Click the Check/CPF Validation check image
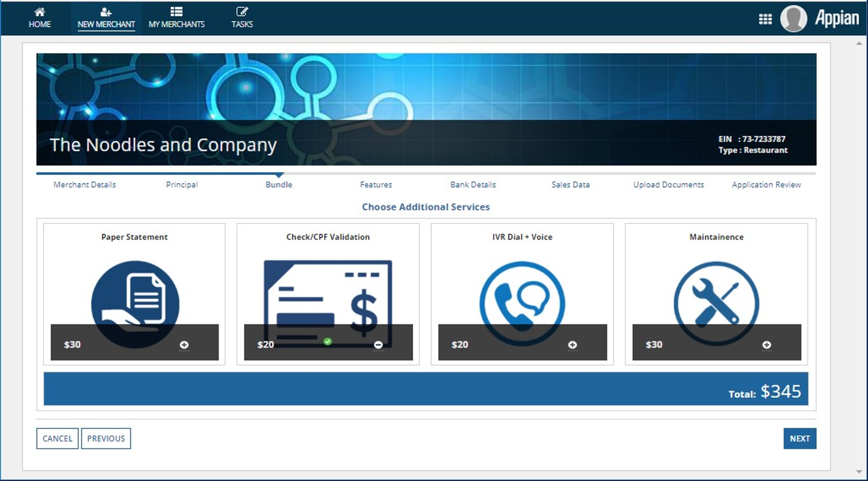 coord(328,303)
